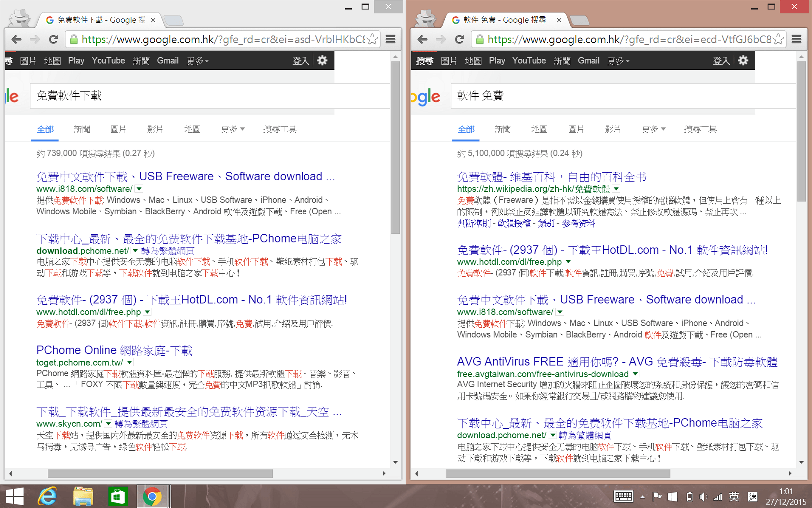This screenshot has width=812, height=508.
Task: Click 登入 sign-in in left window
Action: click(x=301, y=61)
